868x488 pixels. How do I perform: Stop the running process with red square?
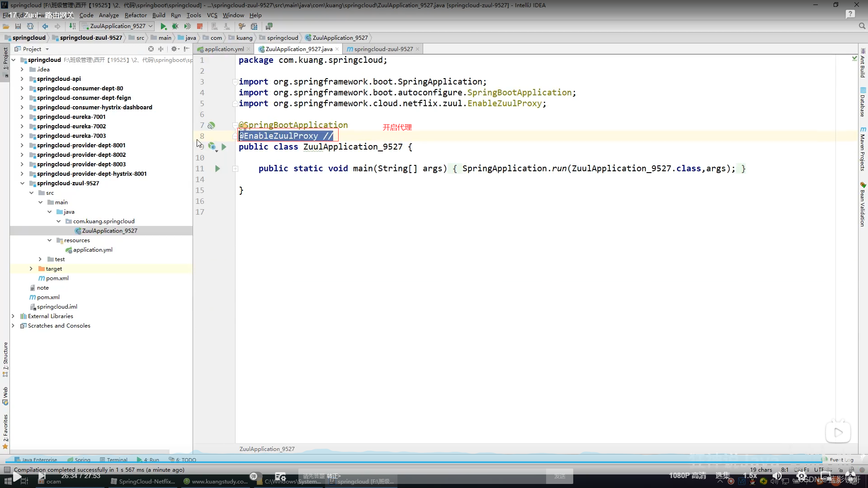pos(200,26)
